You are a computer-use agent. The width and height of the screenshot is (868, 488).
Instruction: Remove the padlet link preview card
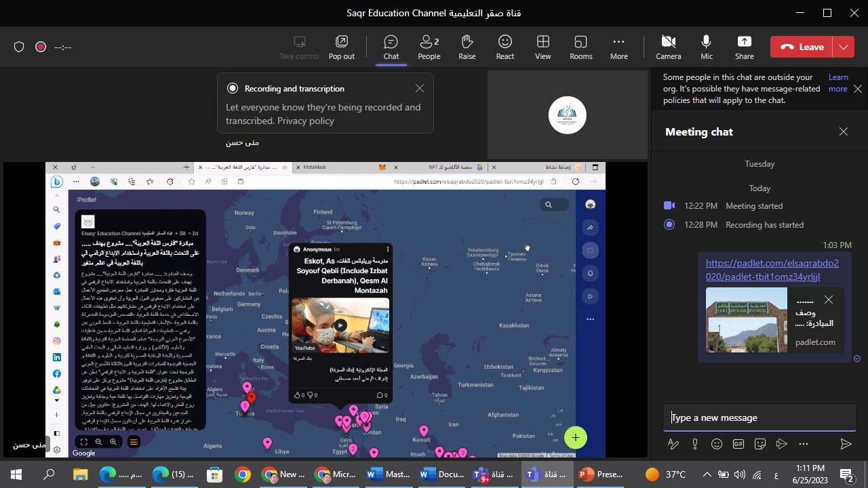[829, 300]
